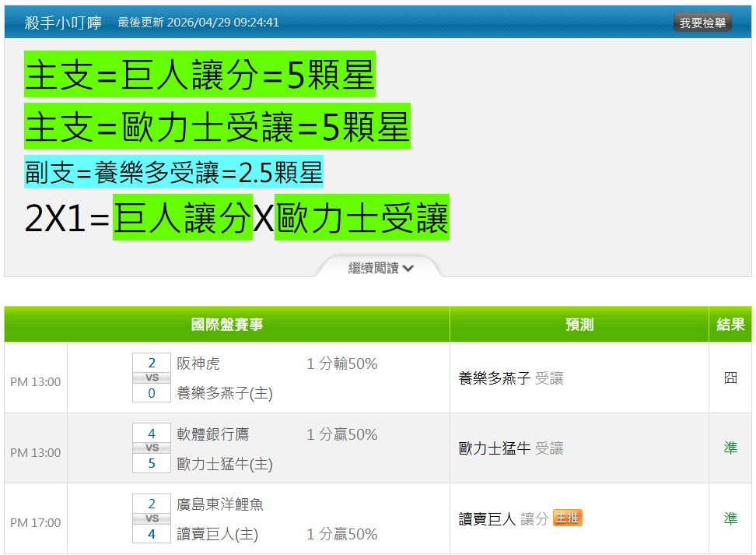This screenshot has width=756, height=555.
Task: Click cyan line 副支=養樂多受讓=2.5顆星
Action: [x=174, y=172]
